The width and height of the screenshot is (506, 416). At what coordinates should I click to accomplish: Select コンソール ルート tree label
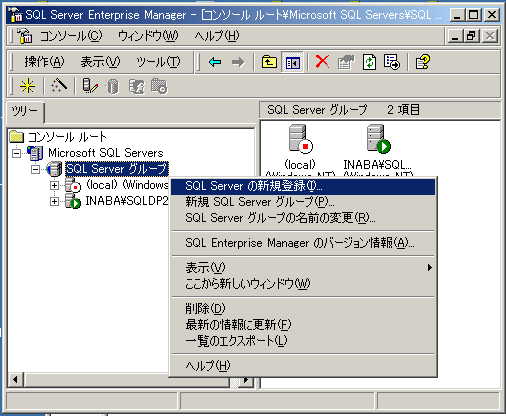tap(67, 137)
